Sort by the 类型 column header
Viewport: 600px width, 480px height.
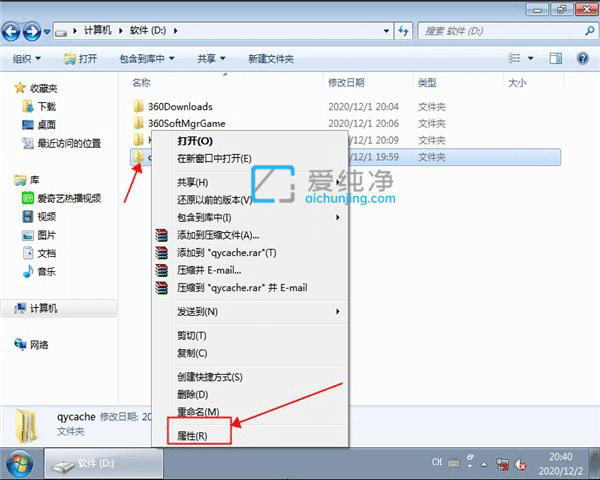427,82
